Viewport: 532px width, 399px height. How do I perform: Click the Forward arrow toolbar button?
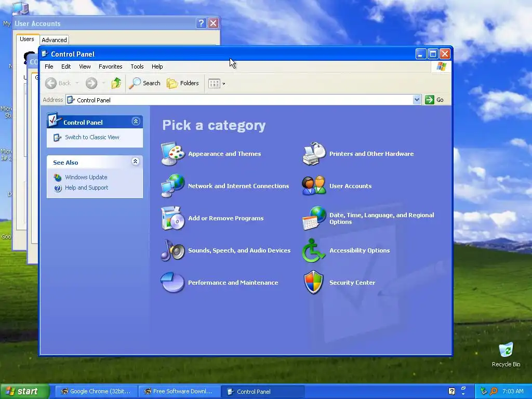(91, 83)
